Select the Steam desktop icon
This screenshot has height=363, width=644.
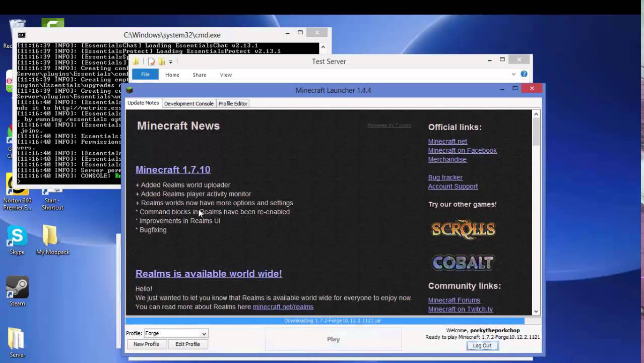coord(17,291)
